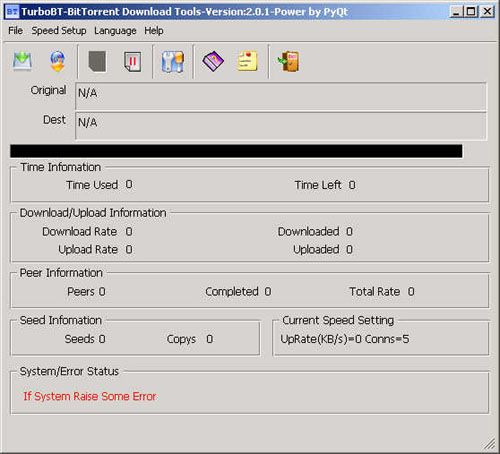The width and height of the screenshot is (500, 454).
Task: Click the TurboBT title bar app icon
Action: tap(12, 12)
